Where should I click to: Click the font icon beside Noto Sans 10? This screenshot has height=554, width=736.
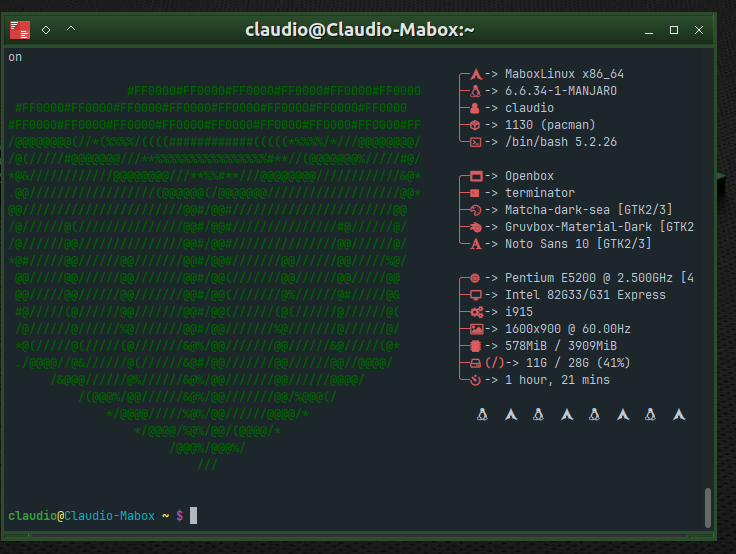(476, 244)
